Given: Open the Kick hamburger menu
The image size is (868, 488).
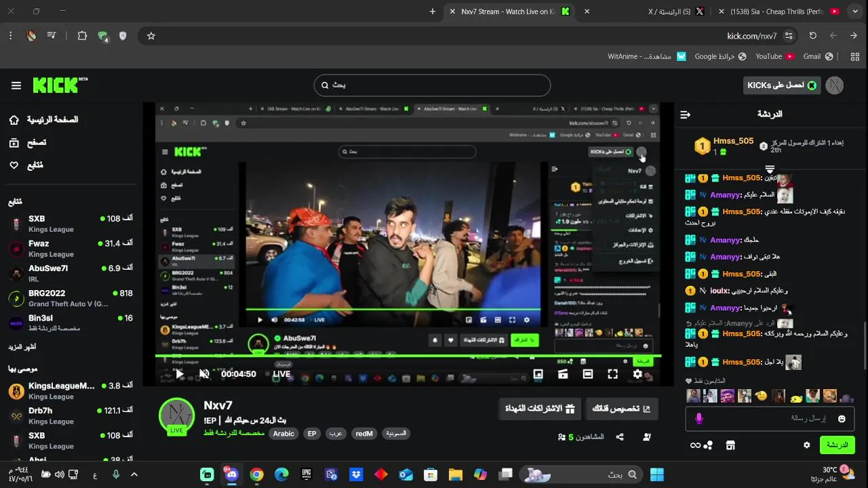Looking at the screenshot, I should 16,85.
